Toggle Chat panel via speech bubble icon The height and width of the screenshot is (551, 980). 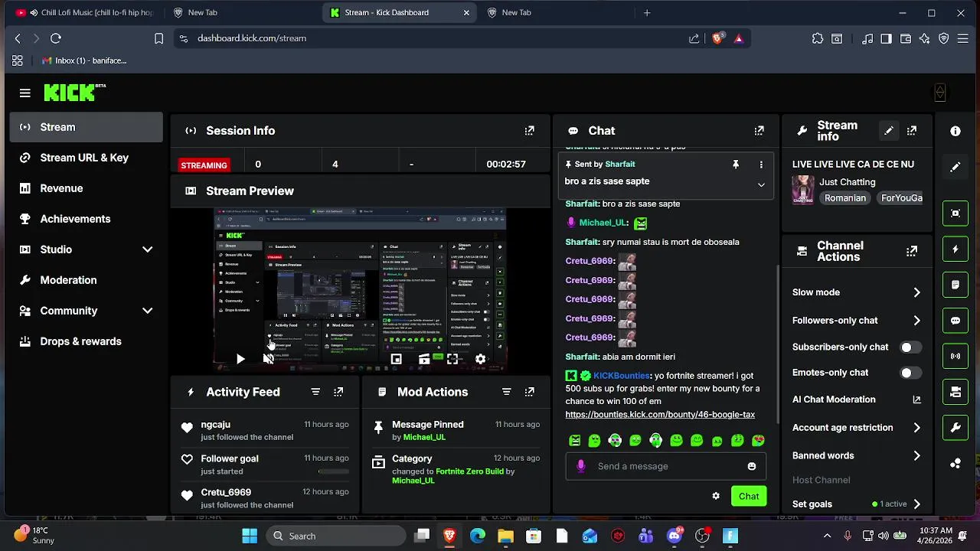click(x=955, y=321)
